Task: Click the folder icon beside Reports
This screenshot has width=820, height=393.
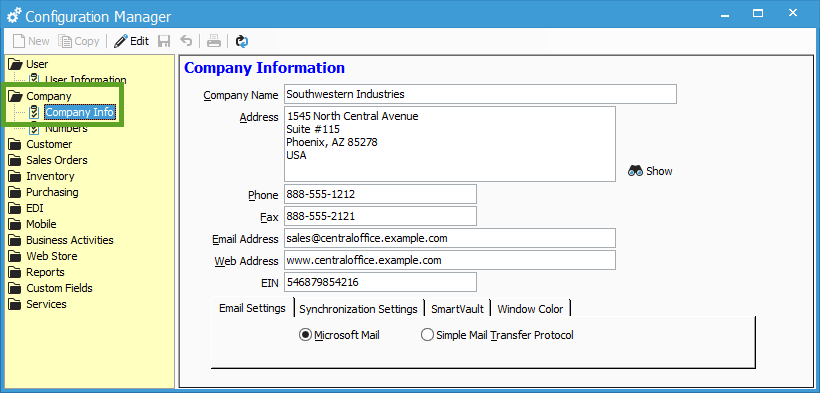Action: [16, 273]
